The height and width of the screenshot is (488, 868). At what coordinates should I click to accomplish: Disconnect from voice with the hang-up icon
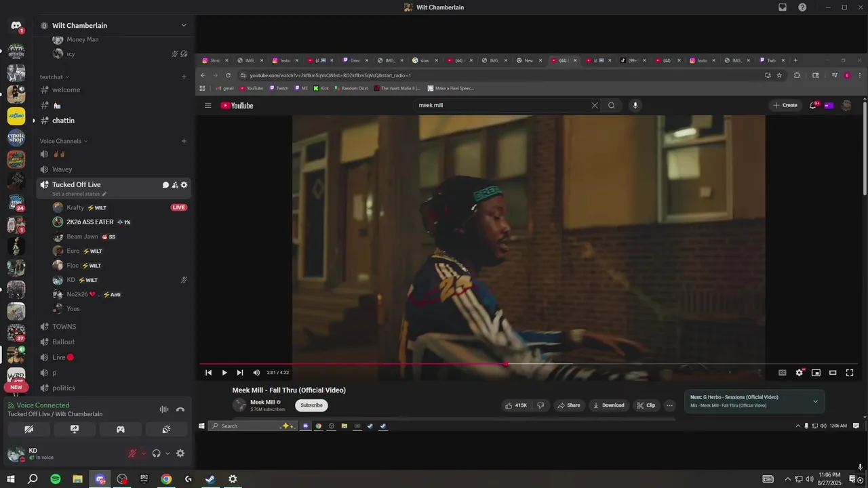tap(180, 409)
